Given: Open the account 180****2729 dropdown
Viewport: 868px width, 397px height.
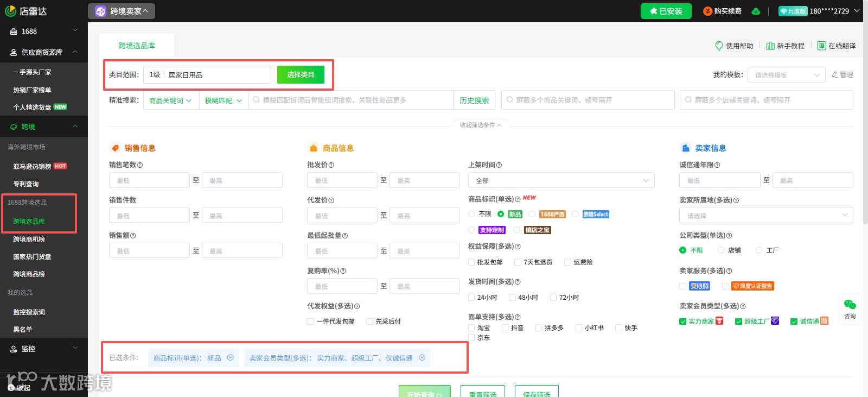Looking at the screenshot, I should coord(834,11).
